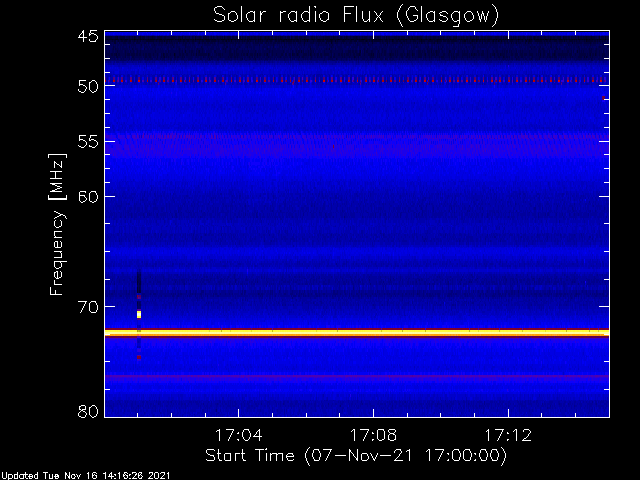Click the 17:08 time axis label
The width and height of the screenshot is (640, 480).
[373, 435]
